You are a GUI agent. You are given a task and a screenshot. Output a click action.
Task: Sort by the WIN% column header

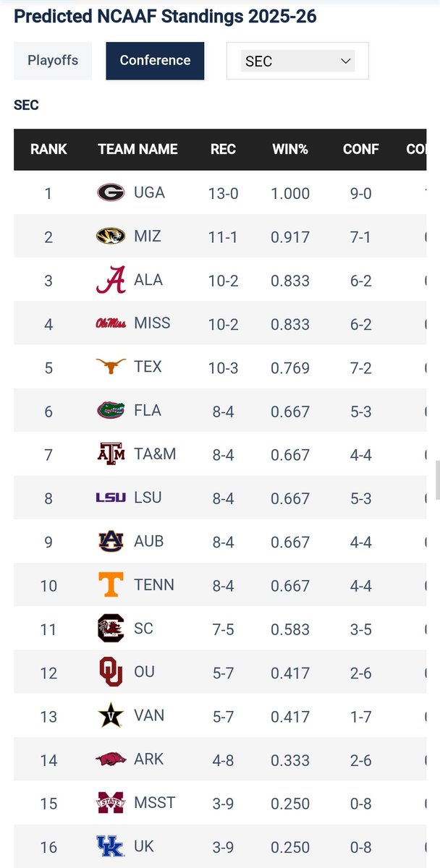pos(290,149)
